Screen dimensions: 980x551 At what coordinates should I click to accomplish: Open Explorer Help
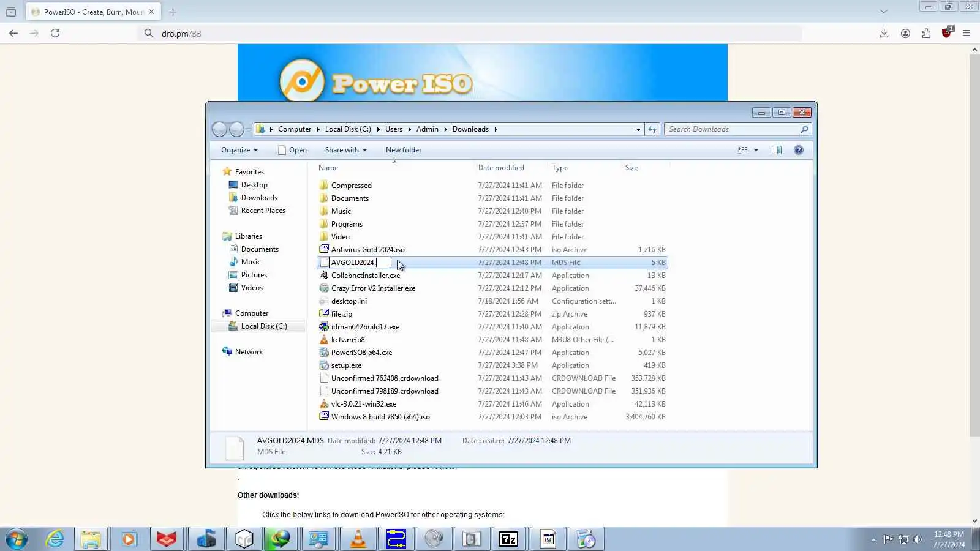[799, 150]
